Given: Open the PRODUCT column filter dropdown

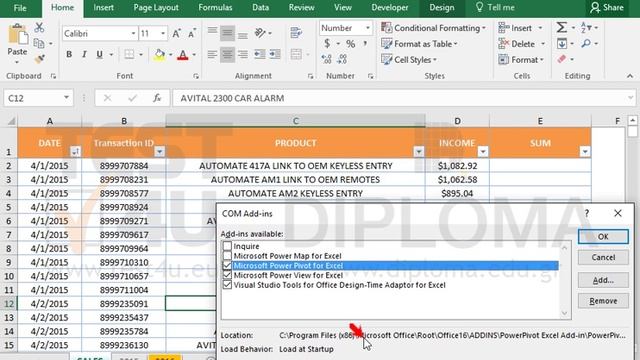Looking at the screenshot, I should [418, 151].
